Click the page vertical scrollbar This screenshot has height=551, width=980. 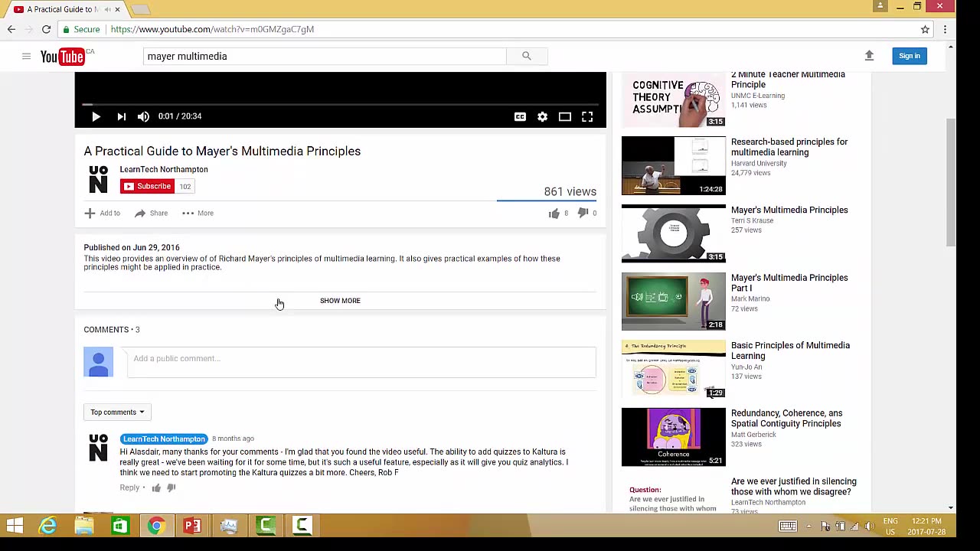click(x=950, y=183)
